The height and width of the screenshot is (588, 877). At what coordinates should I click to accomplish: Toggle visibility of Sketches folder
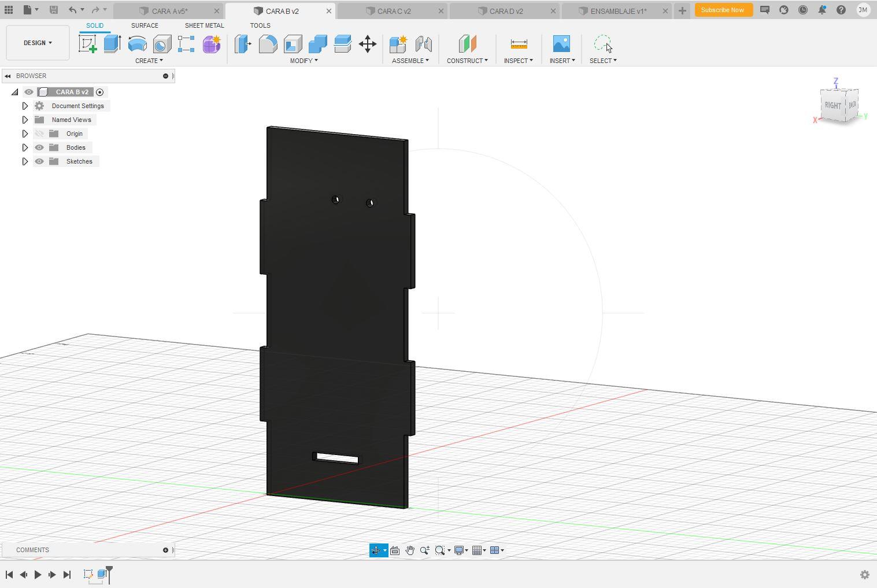coord(39,161)
